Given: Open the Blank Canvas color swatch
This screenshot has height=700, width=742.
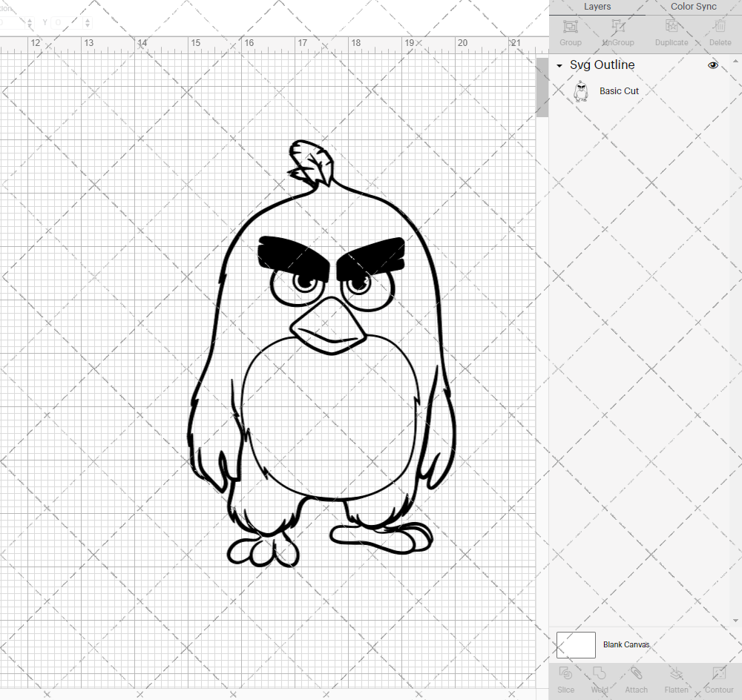Looking at the screenshot, I should 575,644.
